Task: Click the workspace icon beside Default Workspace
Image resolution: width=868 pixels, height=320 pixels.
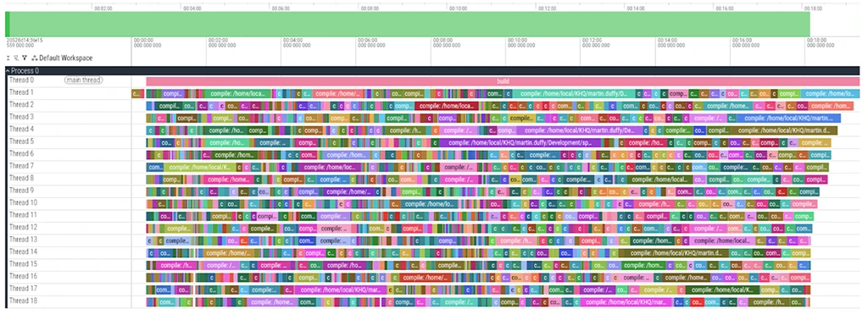Action: [x=34, y=58]
